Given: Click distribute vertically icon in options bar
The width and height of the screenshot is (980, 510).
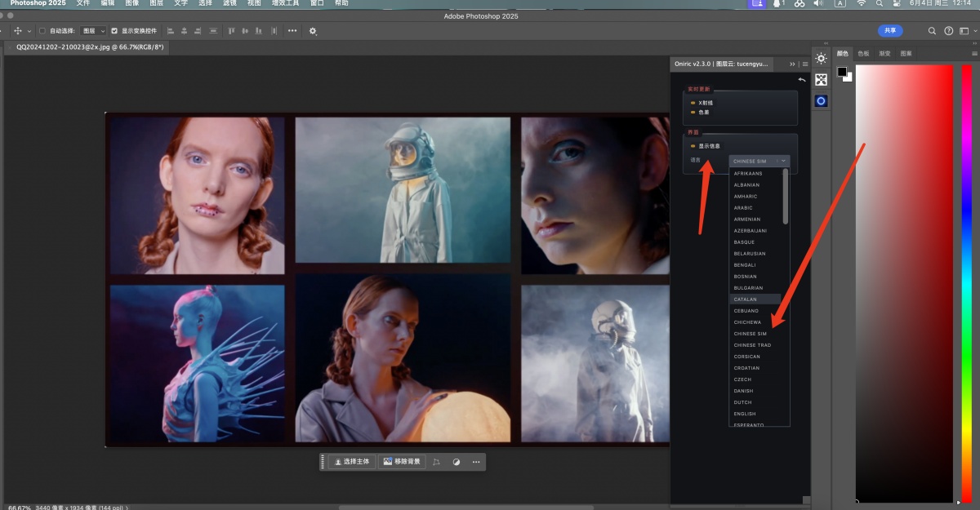Looking at the screenshot, I should (213, 31).
